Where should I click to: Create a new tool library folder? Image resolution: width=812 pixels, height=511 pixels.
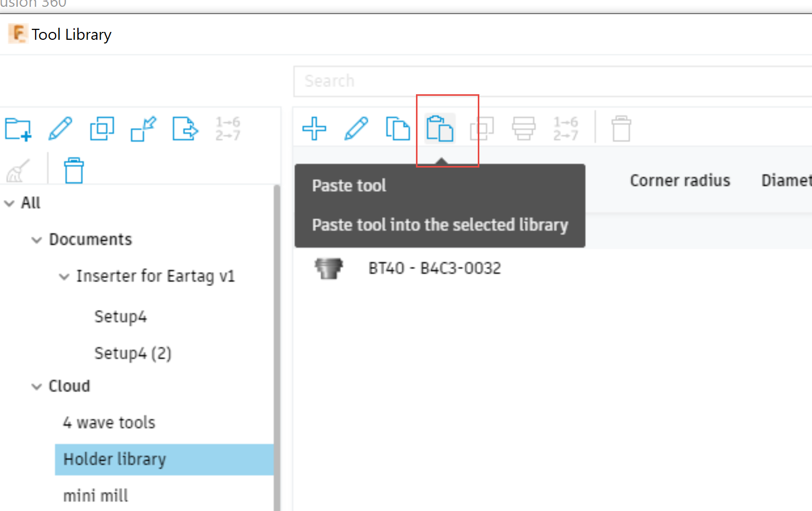(18, 128)
